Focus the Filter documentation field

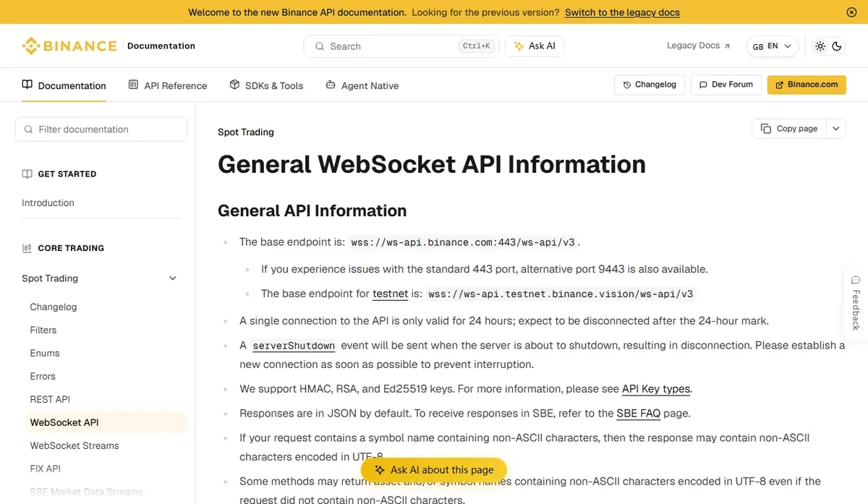pos(101,129)
